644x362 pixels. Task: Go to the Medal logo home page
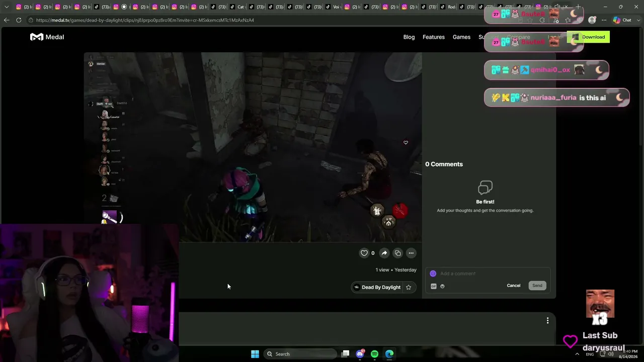(x=47, y=37)
